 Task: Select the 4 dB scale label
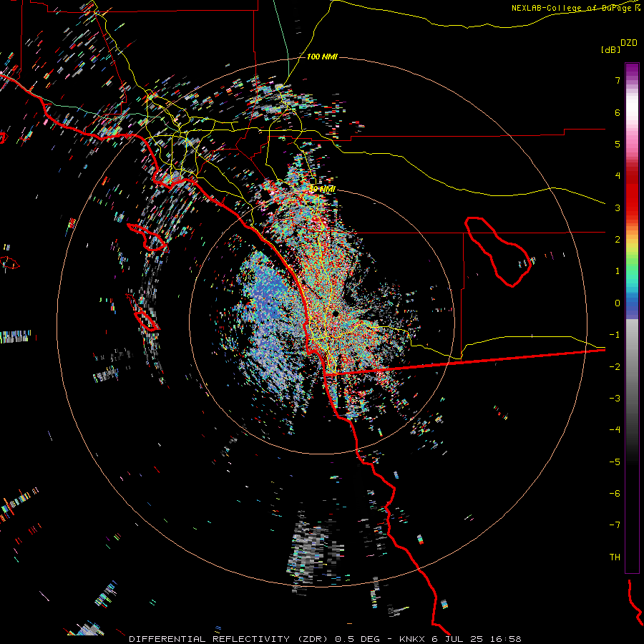point(618,176)
